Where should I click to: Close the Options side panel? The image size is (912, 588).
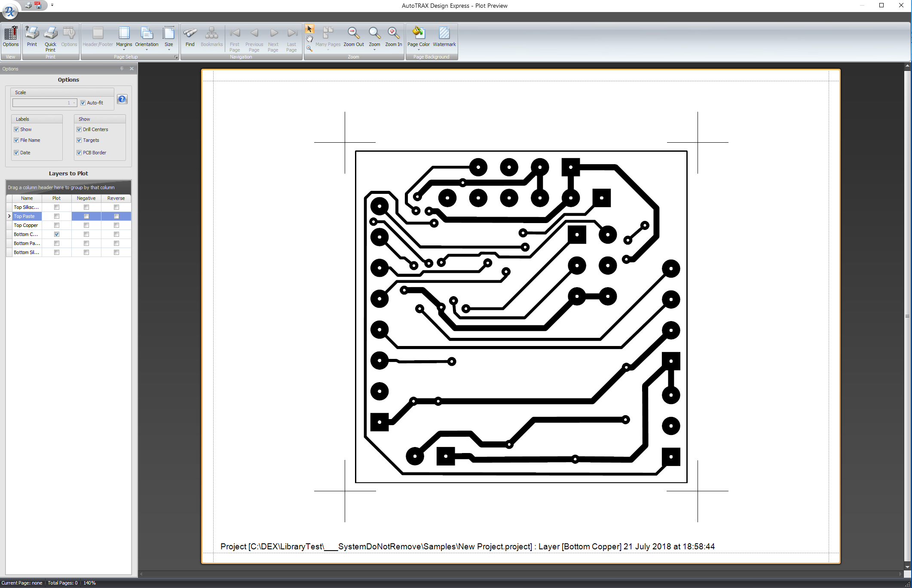pyautogui.click(x=132, y=69)
